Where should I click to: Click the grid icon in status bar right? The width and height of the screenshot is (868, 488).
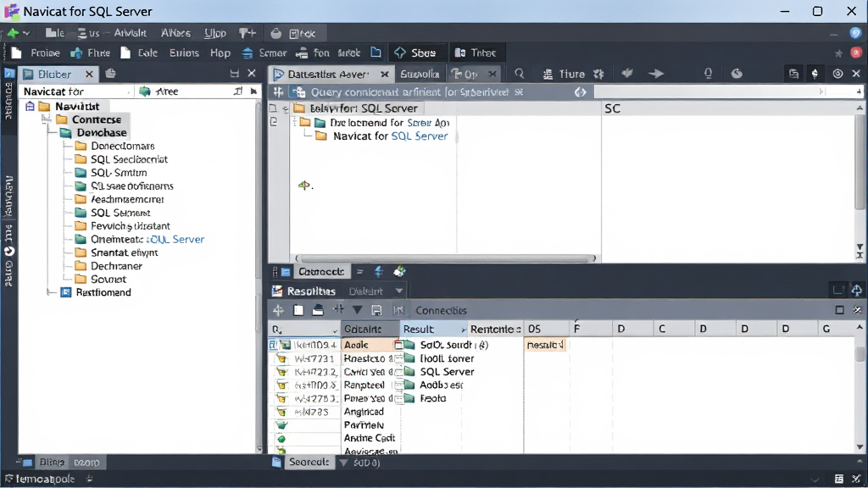click(839, 479)
